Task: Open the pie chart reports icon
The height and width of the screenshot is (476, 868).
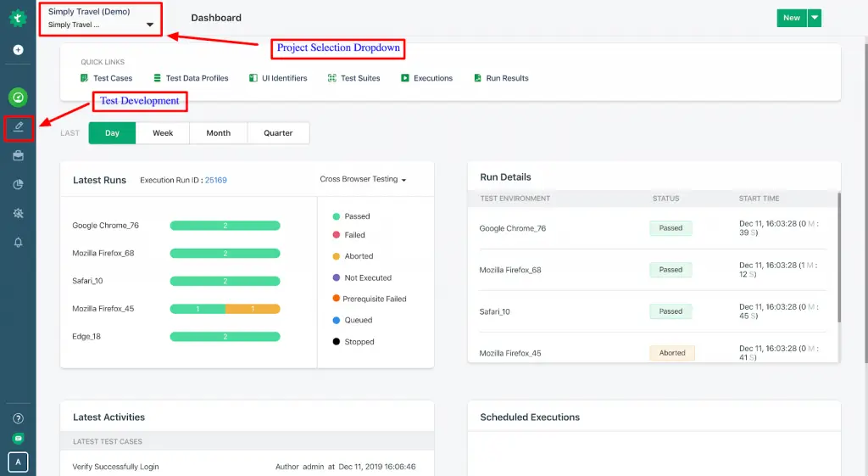Action: point(18,185)
